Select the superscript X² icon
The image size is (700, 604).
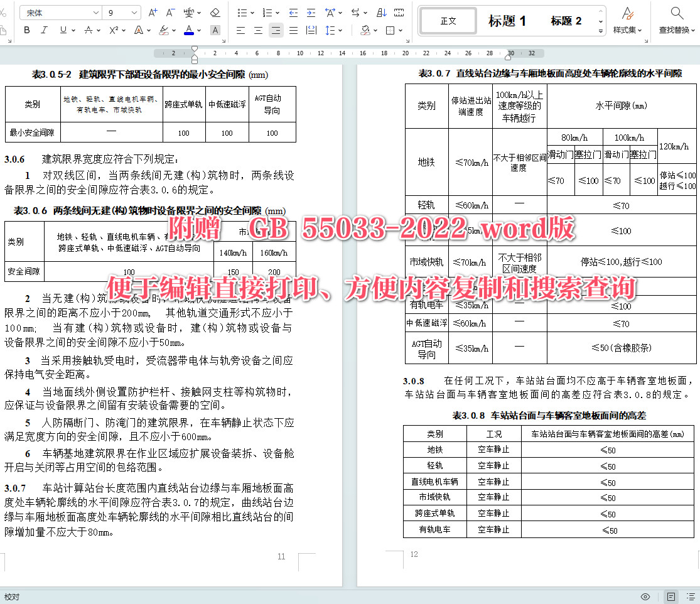(114, 30)
